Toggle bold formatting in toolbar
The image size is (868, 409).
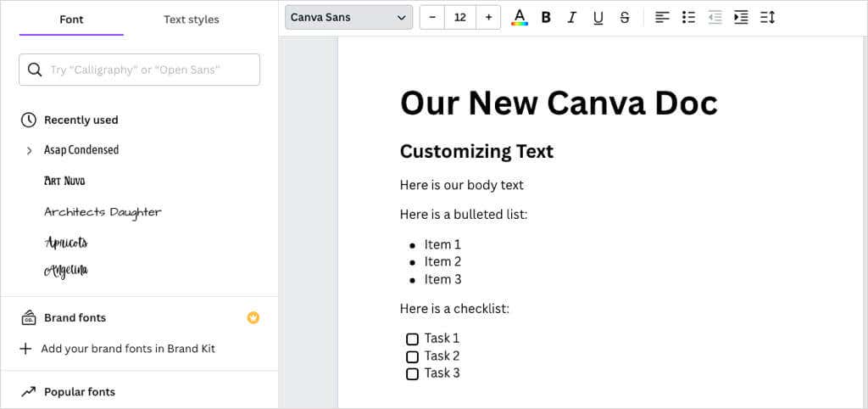click(546, 17)
